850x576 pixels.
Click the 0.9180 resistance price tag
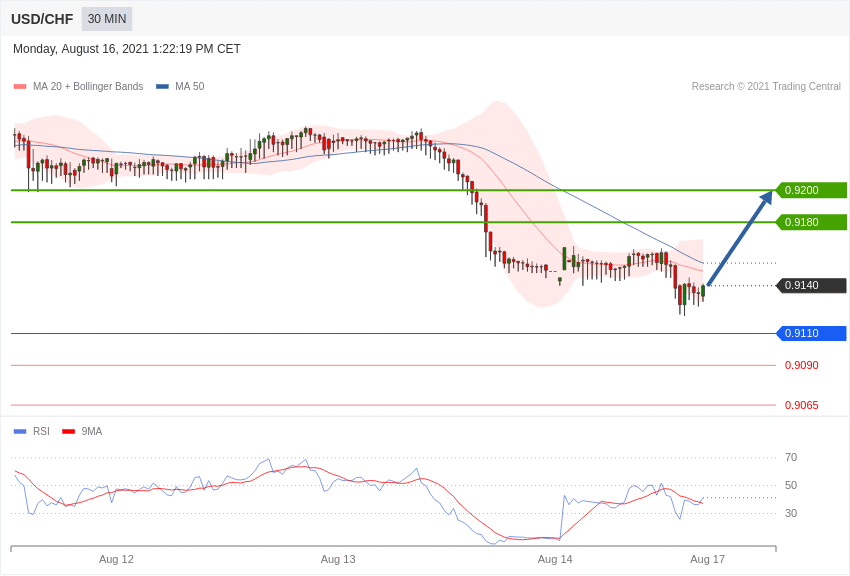pos(811,222)
